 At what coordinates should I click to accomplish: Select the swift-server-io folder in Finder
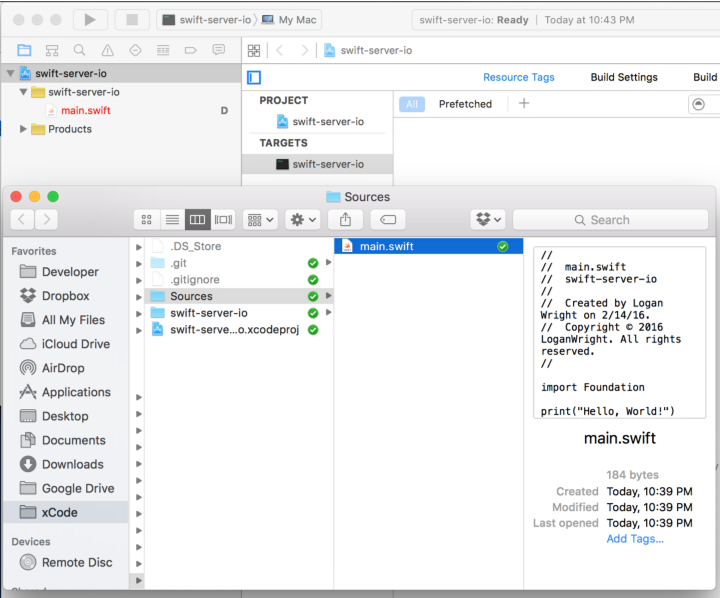point(239,313)
